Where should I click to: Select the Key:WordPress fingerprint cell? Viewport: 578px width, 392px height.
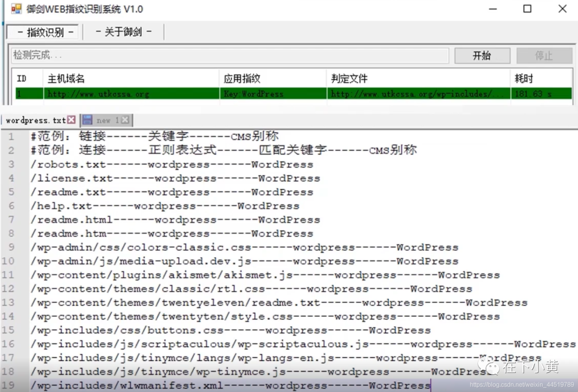pos(273,94)
